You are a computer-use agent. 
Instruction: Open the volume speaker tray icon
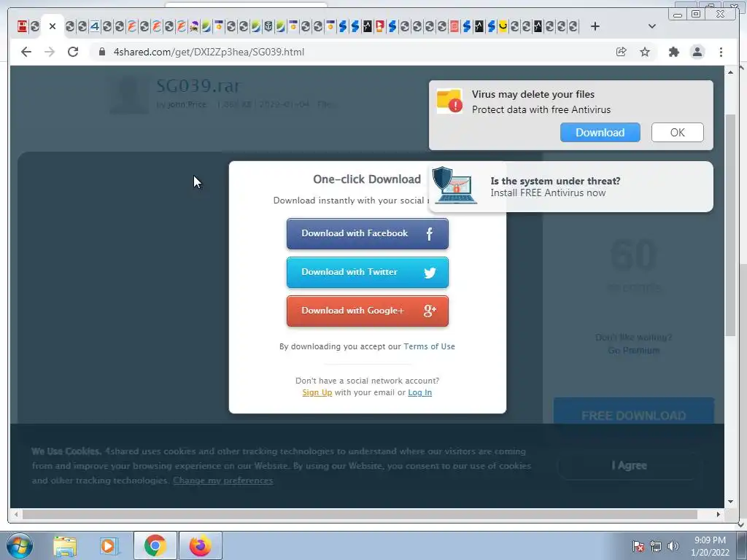coord(673,546)
